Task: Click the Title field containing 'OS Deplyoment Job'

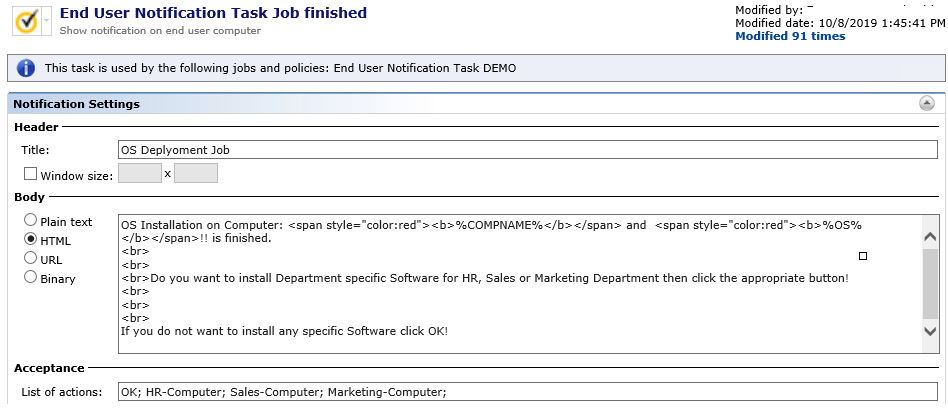Action: [527, 150]
